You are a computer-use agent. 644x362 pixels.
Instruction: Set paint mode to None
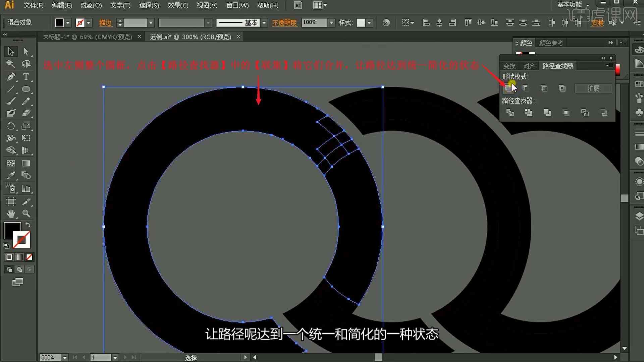pyautogui.click(x=30, y=257)
